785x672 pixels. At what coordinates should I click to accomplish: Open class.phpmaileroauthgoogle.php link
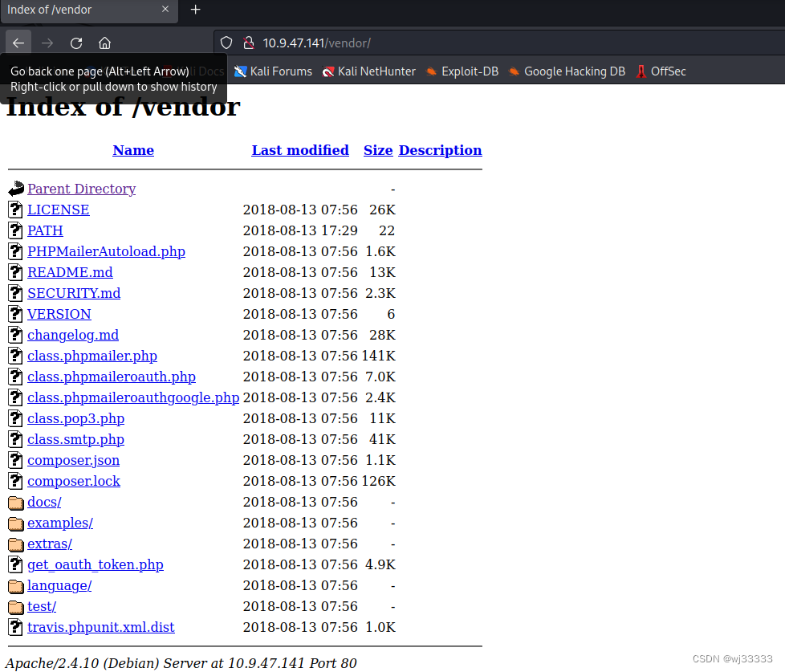(133, 398)
